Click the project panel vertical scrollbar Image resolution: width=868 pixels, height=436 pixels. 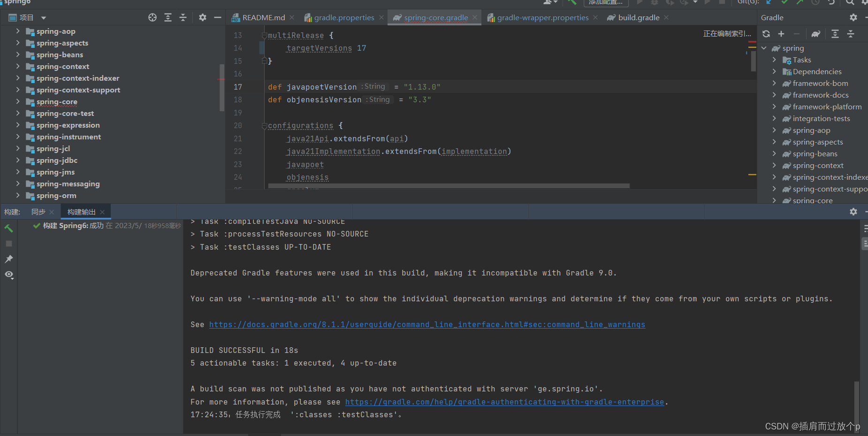(221, 87)
